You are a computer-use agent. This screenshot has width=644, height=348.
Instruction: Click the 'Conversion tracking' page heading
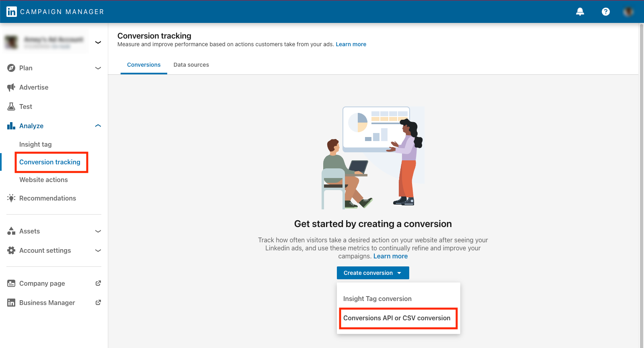(x=154, y=36)
